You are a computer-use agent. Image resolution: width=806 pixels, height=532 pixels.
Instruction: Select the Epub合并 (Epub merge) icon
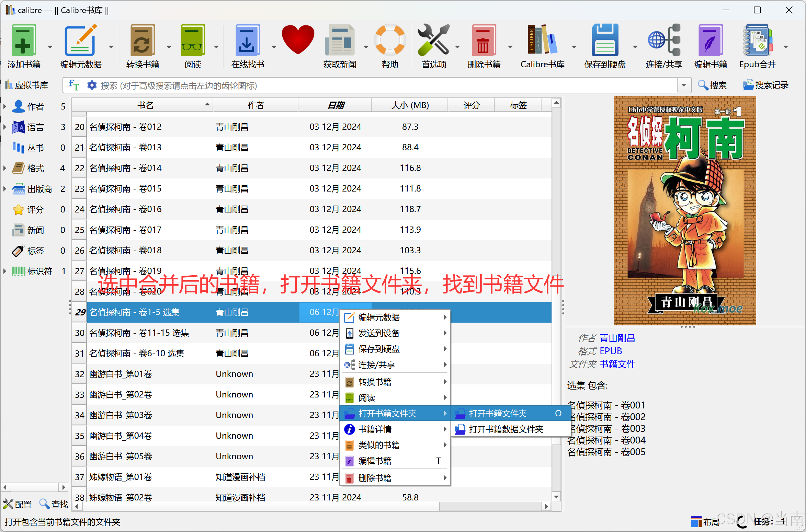coord(757,39)
